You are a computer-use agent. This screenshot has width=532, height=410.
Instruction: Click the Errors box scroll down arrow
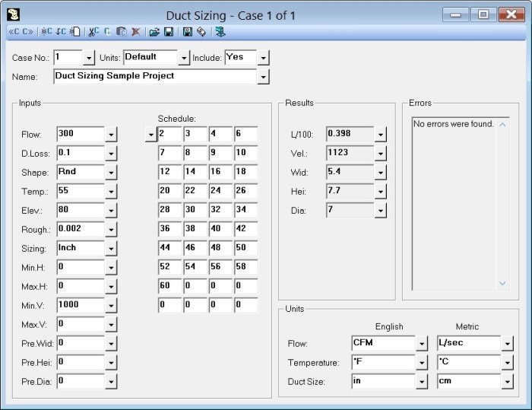tap(502, 283)
